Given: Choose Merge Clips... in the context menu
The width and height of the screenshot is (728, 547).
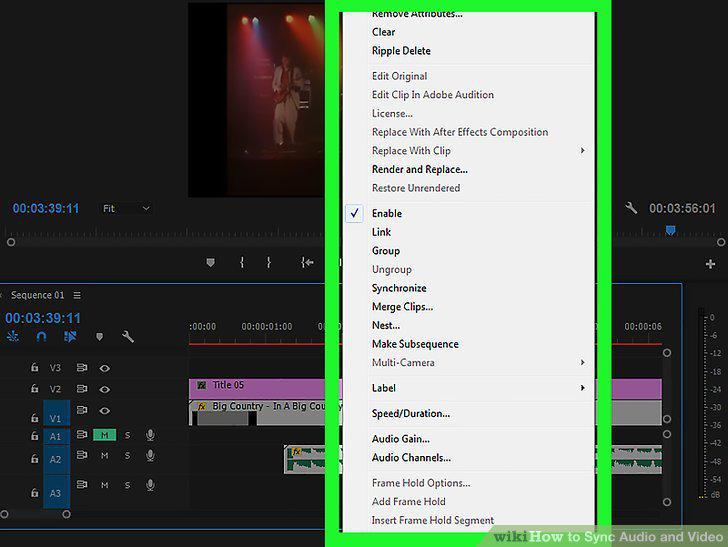Looking at the screenshot, I should [x=402, y=307].
